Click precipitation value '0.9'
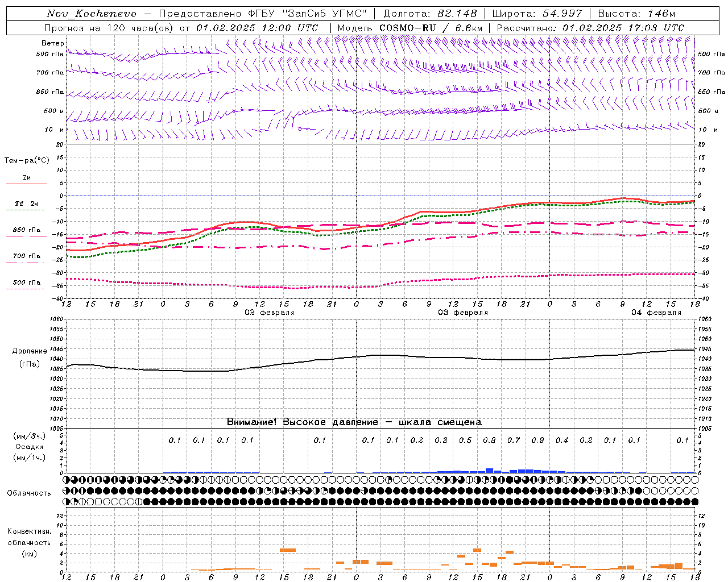 (x=537, y=440)
